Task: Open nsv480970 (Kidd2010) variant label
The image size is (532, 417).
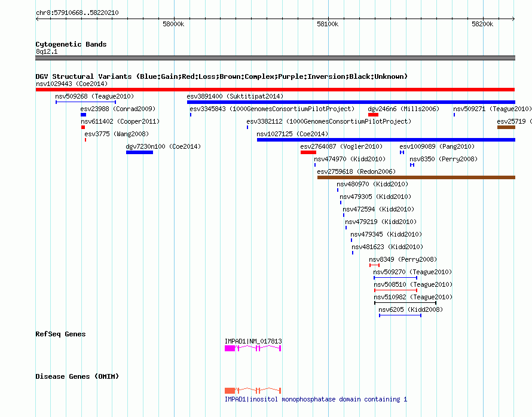Action: click(372, 184)
